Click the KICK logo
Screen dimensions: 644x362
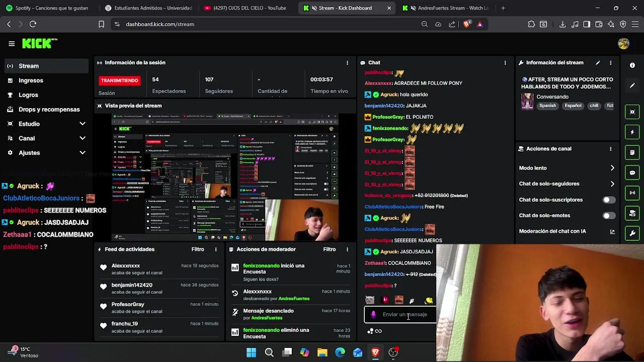(39, 44)
